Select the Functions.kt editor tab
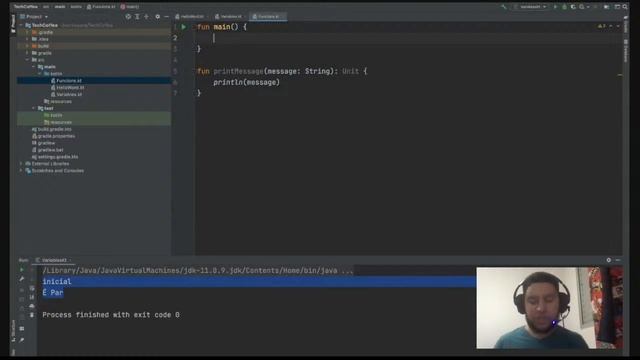Image resolution: width=640 pixels, height=360 pixels. pyautogui.click(x=268, y=17)
